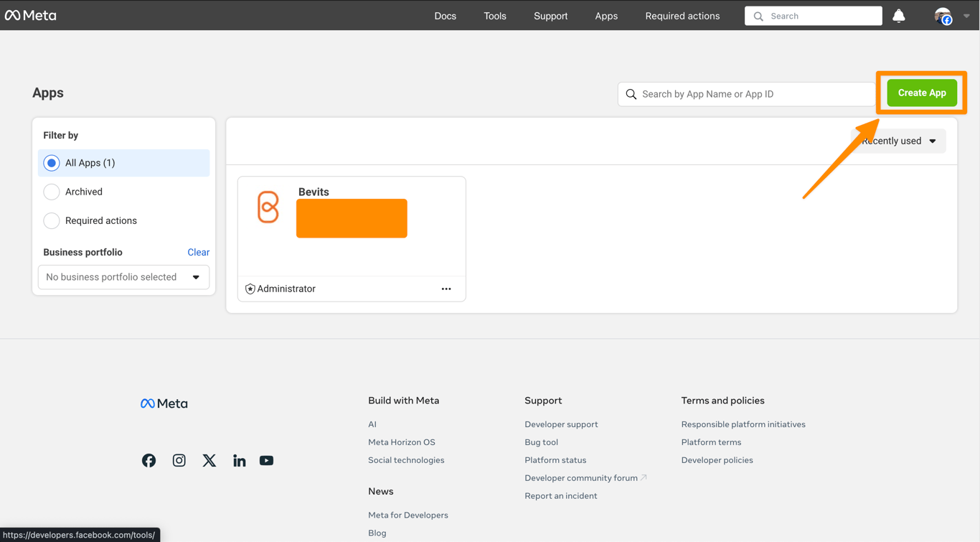Click the Terms and policies heading
This screenshot has height=542, width=980.
tap(722, 401)
